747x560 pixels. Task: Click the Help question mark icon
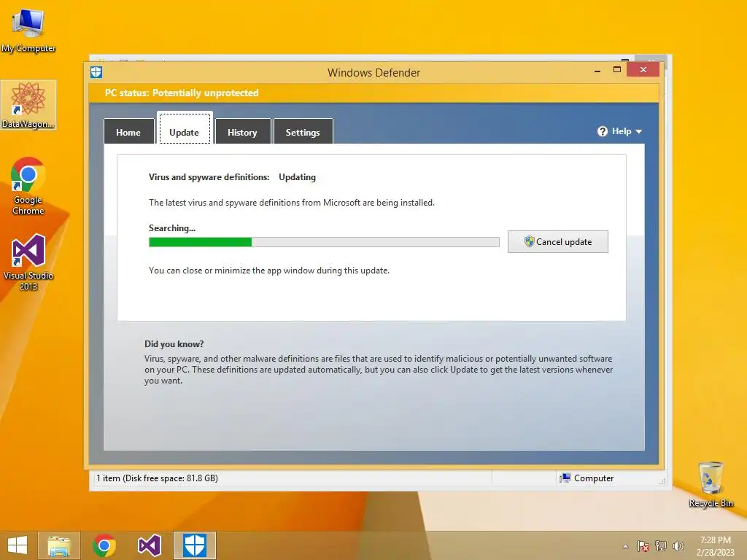coord(603,131)
